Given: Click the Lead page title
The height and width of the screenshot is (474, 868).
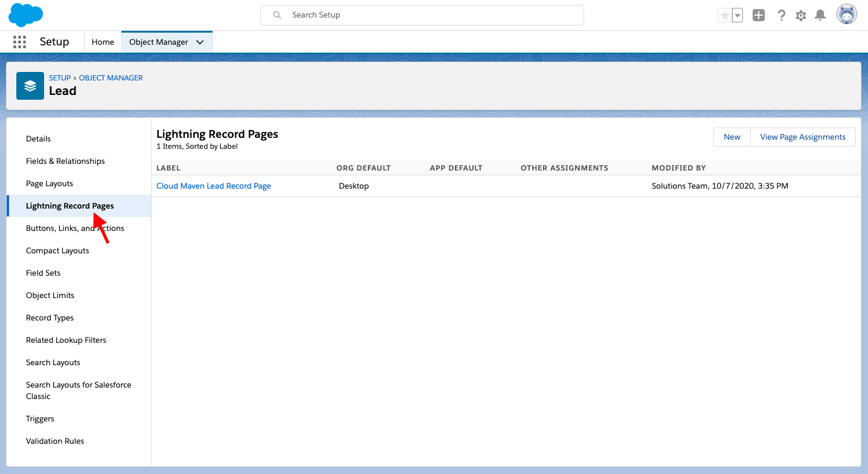Looking at the screenshot, I should (63, 91).
